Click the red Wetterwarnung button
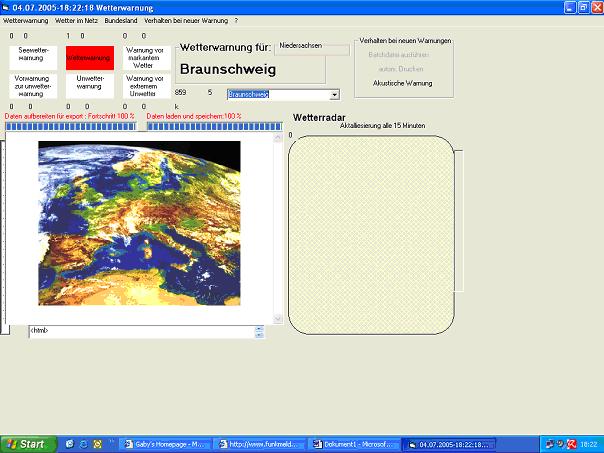Viewport: 604px width, 453px height. pyautogui.click(x=89, y=58)
